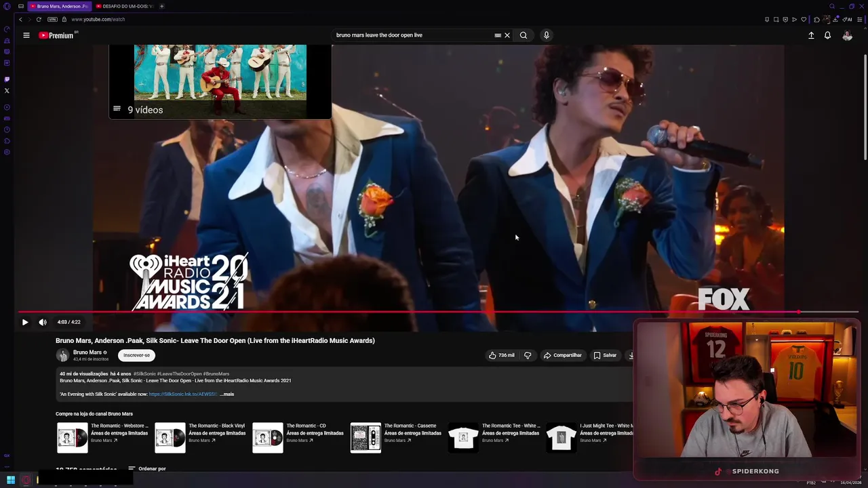Open the YouTube upload/create button
This screenshot has height=488, width=868.
pyautogui.click(x=811, y=35)
